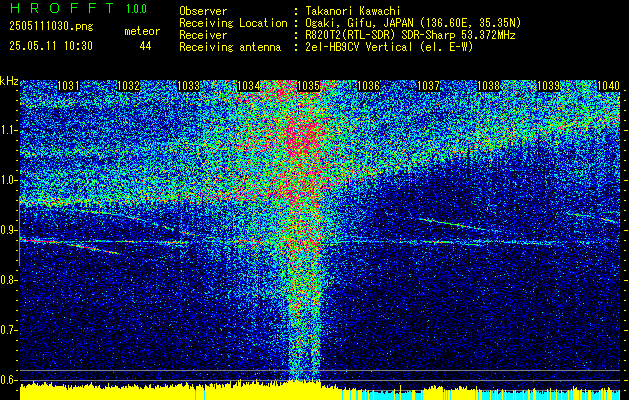Click the 0.7 frequency axis label
This screenshot has width=629, height=400.
(8, 330)
